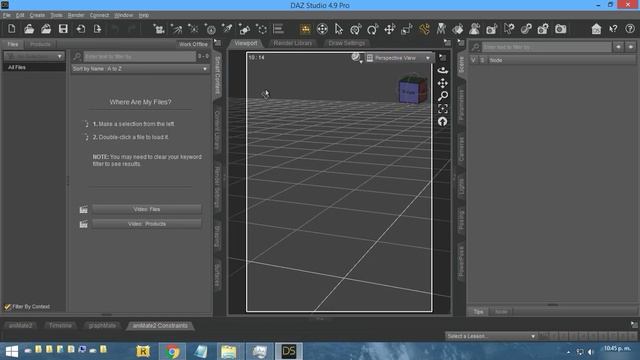Open a file with the Open icon
The image size is (640, 360).
(x=29, y=29)
